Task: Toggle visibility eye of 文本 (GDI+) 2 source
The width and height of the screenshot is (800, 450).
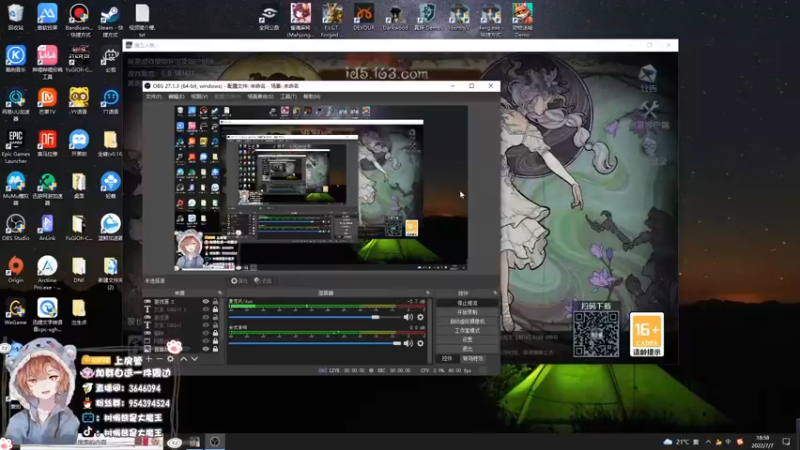Action: pos(206,309)
